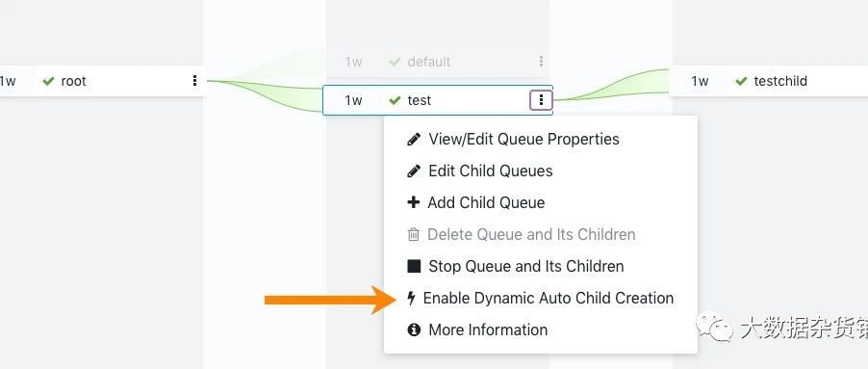Select the root queue node
Image resolution: width=868 pixels, height=369 pixels.
pos(102,81)
